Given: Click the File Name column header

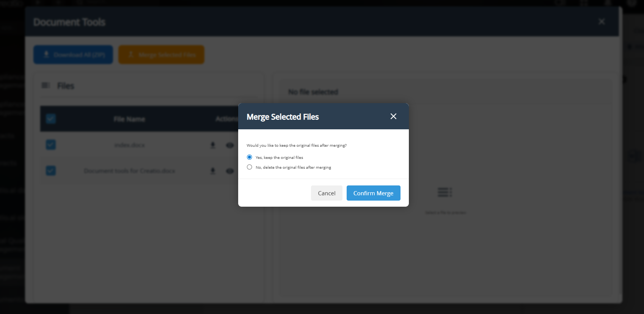Looking at the screenshot, I should (129, 119).
